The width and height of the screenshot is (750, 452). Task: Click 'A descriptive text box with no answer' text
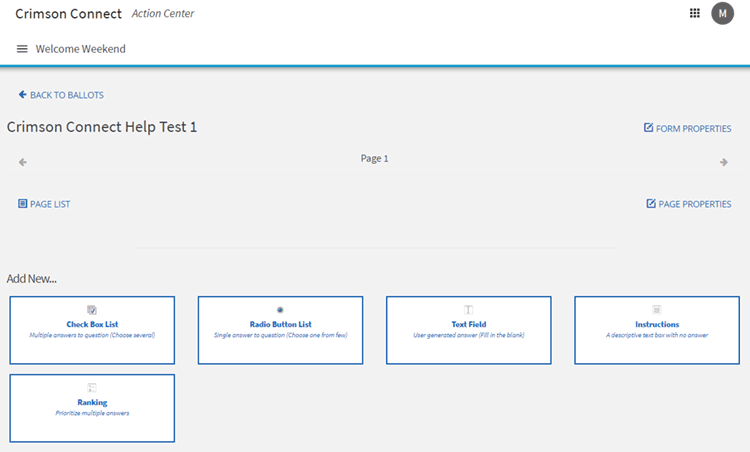657,335
